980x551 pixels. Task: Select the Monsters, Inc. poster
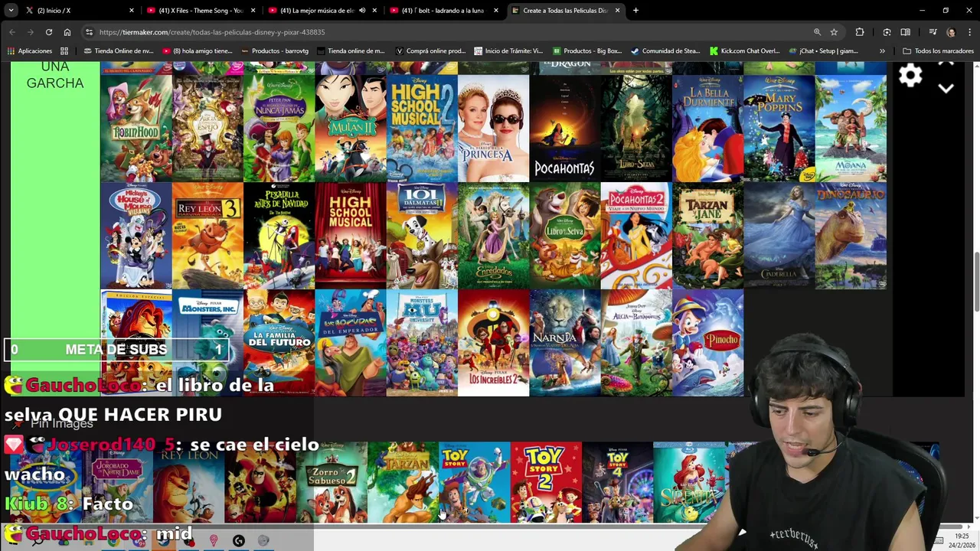207,343
